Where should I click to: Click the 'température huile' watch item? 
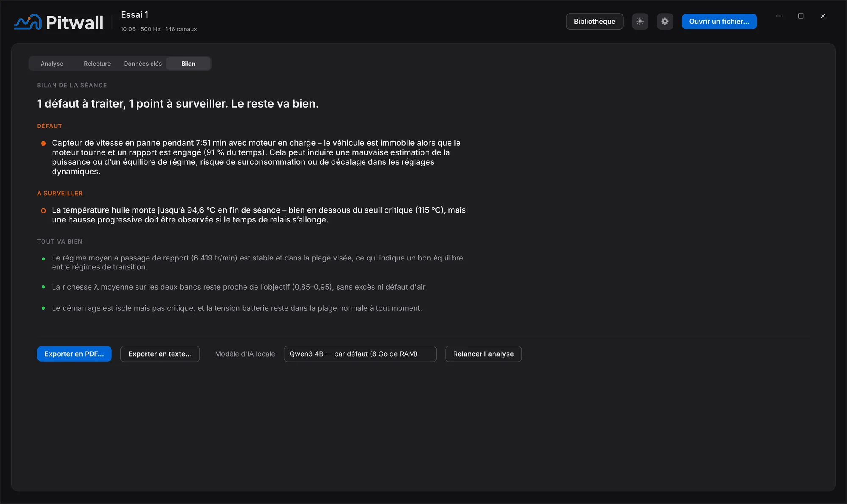(259, 215)
